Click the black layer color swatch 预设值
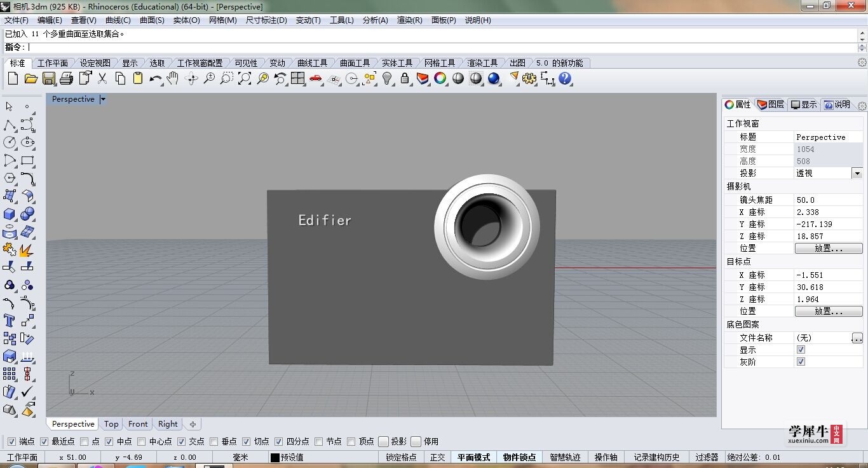Viewport: 868px width, 468px height. [x=275, y=457]
